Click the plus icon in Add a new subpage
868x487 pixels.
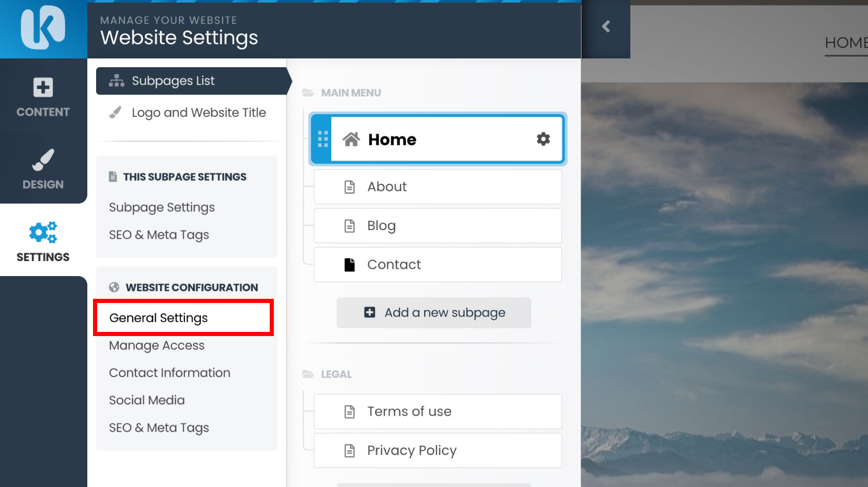click(x=370, y=312)
